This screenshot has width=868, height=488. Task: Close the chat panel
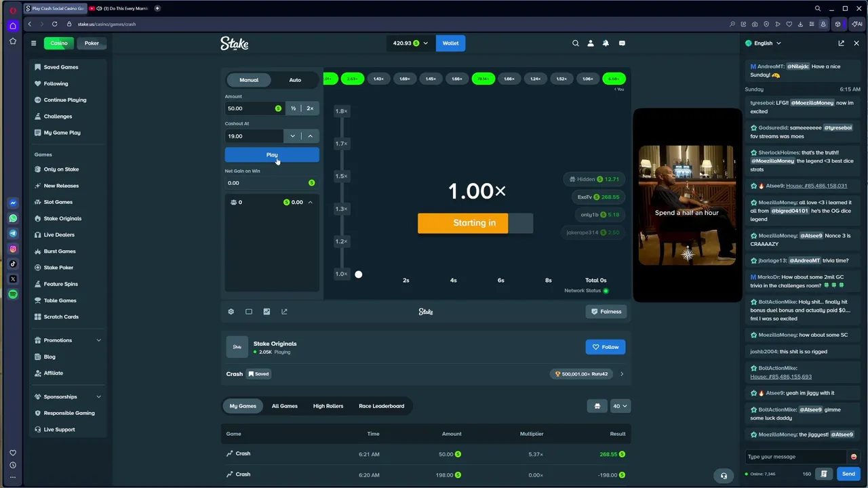point(856,43)
